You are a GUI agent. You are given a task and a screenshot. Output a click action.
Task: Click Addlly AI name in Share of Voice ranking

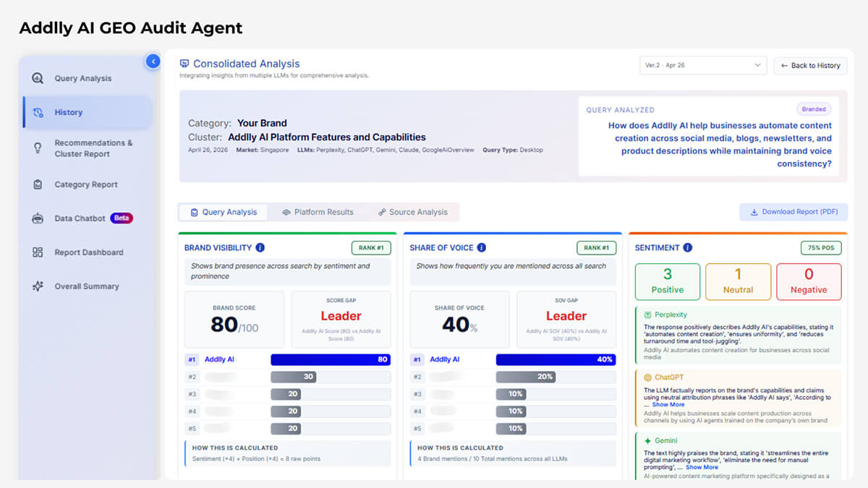pyautogui.click(x=445, y=359)
